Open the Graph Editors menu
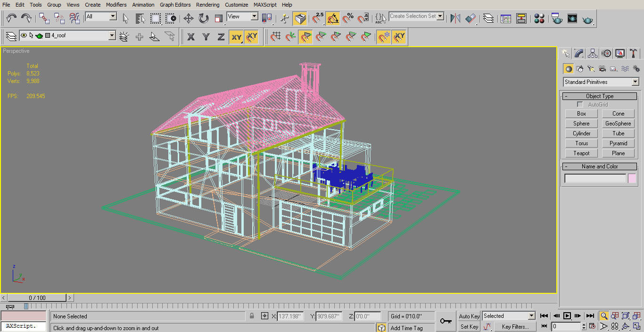 [175, 5]
